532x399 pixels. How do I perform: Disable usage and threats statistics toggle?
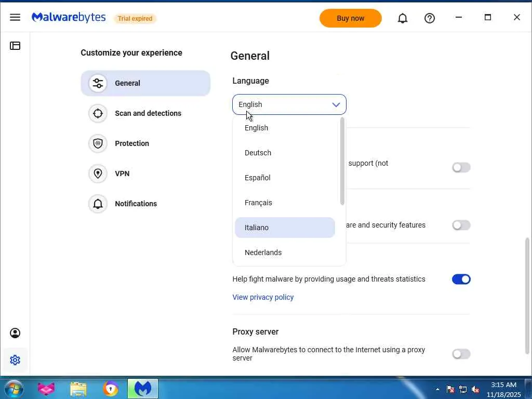pos(461,279)
